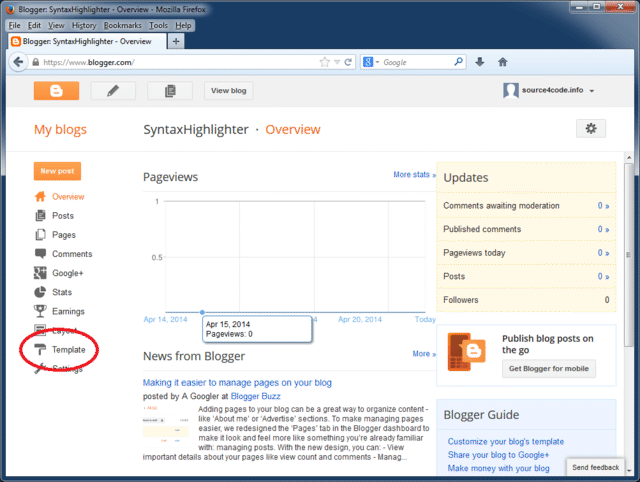Click the Send feedback button

(596, 467)
